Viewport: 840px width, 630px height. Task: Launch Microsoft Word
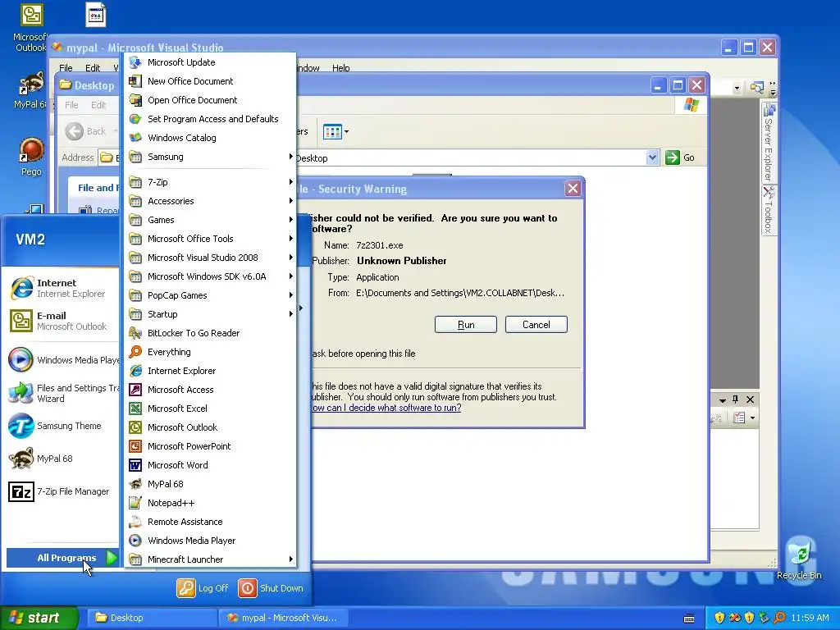[210, 465]
